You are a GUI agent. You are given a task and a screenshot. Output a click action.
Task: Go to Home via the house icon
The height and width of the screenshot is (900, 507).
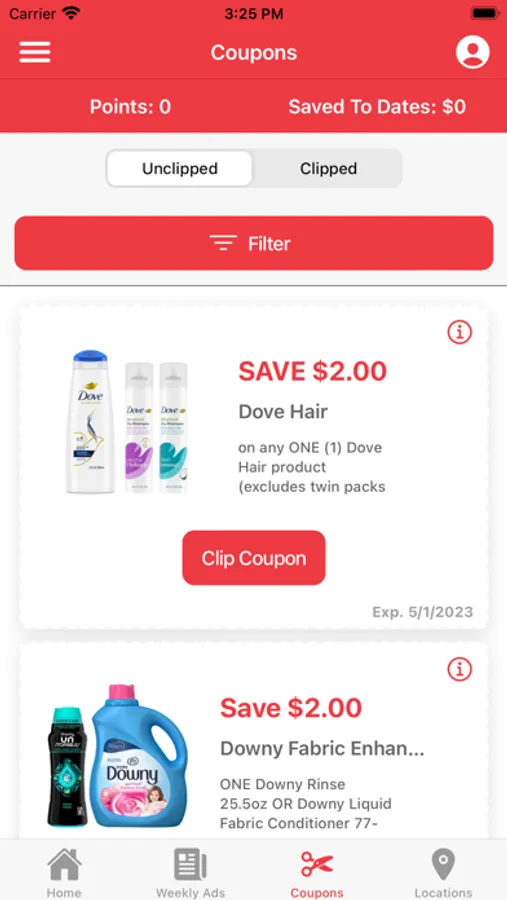tap(64, 865)
